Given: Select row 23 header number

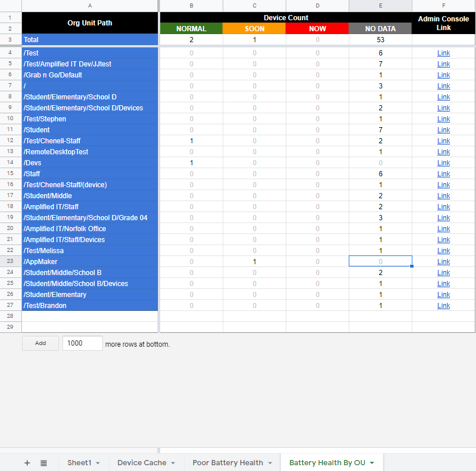Looking at the screenshot, I should click(10, 262).
